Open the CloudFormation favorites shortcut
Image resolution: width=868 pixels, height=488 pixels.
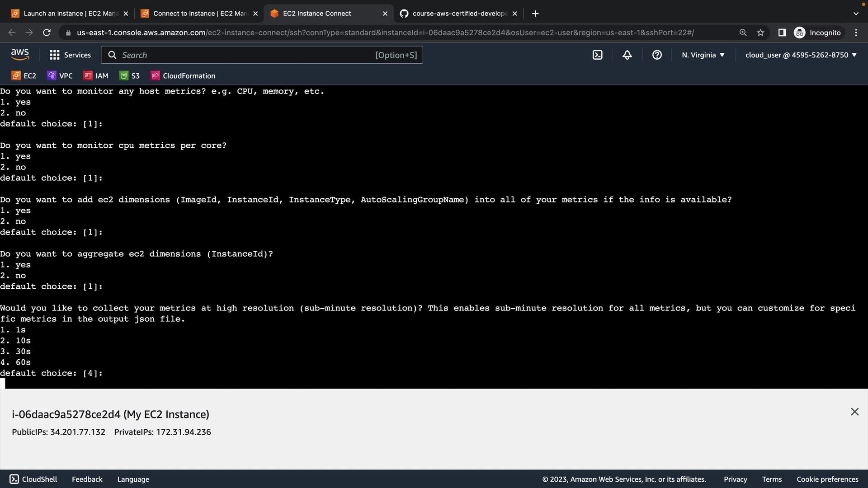click(x=183, y=75)
